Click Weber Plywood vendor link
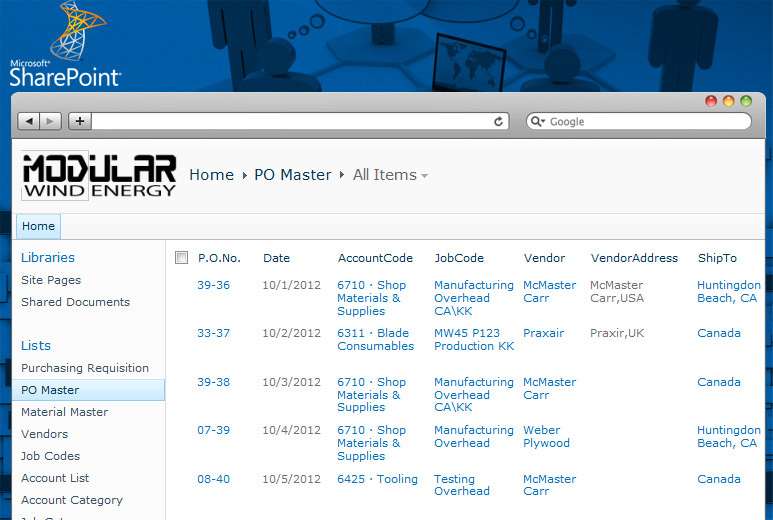Image resolution: width=773 pixels, height=520 pixels. [x=546, y=436]
